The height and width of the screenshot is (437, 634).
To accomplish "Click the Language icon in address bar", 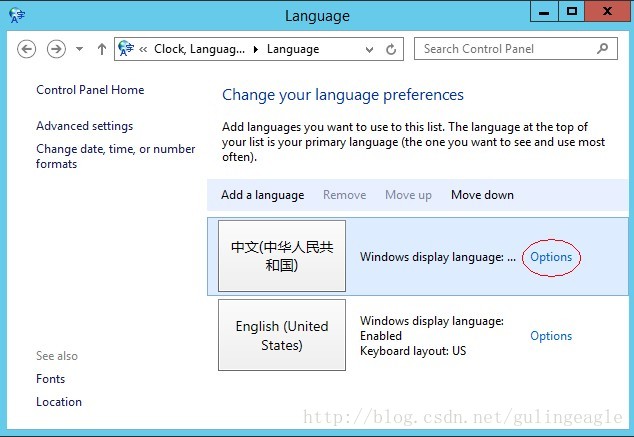I will [126, 49].
